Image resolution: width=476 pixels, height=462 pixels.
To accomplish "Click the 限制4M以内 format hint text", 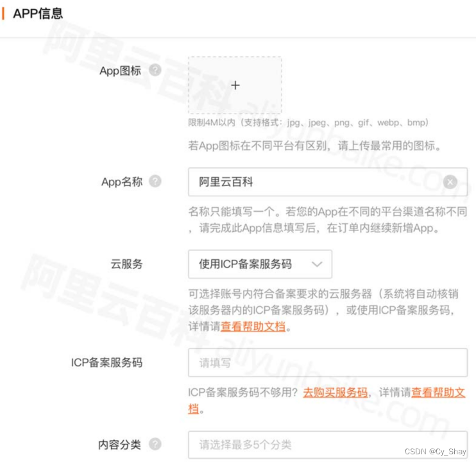I will [309, 123].
